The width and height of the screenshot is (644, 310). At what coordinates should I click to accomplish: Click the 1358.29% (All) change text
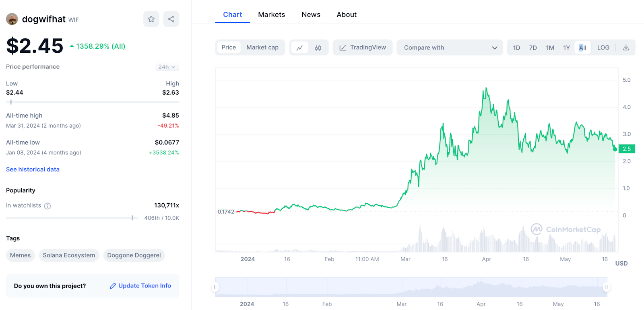click(x=101, y=46)
